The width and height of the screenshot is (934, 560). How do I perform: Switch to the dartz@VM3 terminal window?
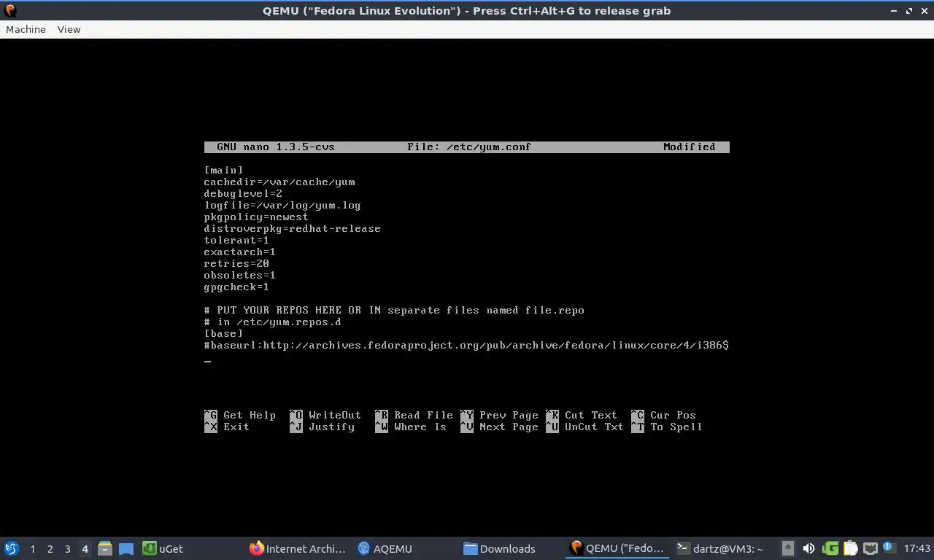pos(720,548)
